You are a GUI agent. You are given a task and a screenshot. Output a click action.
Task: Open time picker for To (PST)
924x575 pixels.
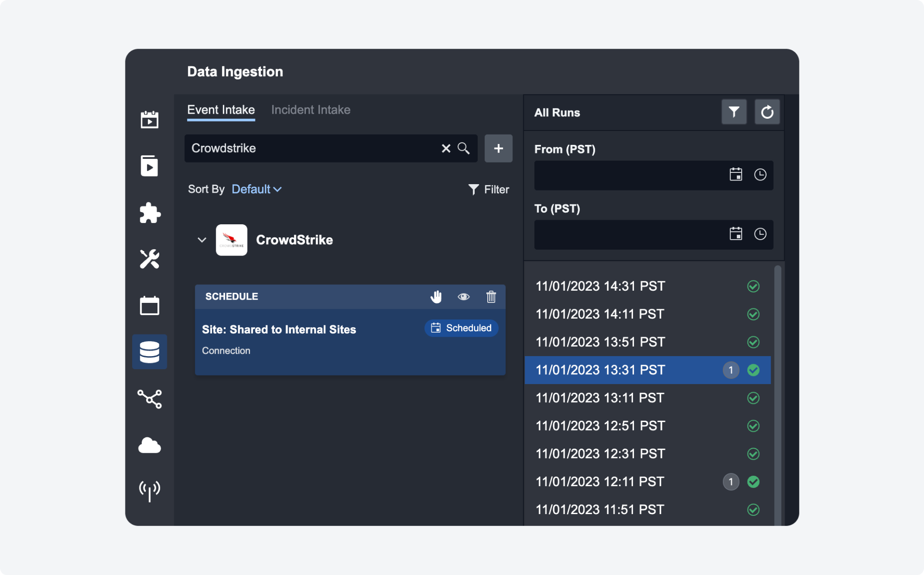[x=760, y=234]
